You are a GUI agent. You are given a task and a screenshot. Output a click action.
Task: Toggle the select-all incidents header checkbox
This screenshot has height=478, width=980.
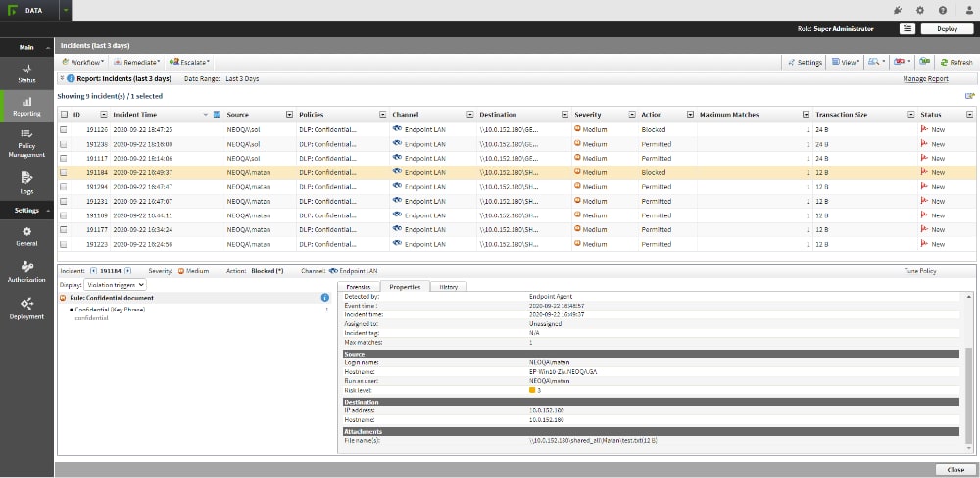pyautogui.click(x=65, y=115)
